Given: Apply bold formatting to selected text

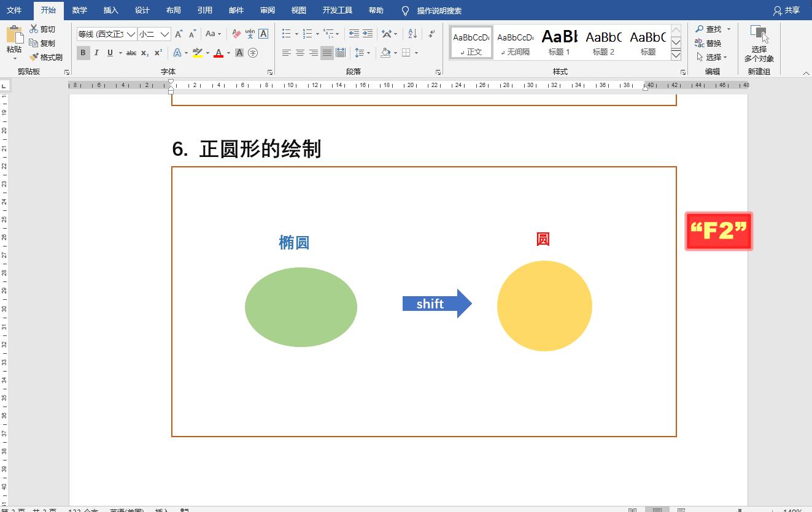Looking at the screenshot, I should [x=83, y=53].
